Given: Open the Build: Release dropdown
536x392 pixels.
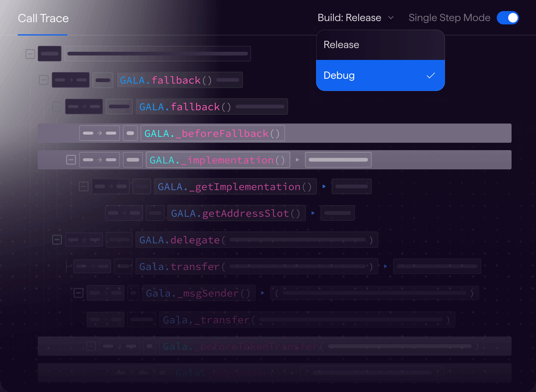Looking at the screenshot, I should pos(356,18).
